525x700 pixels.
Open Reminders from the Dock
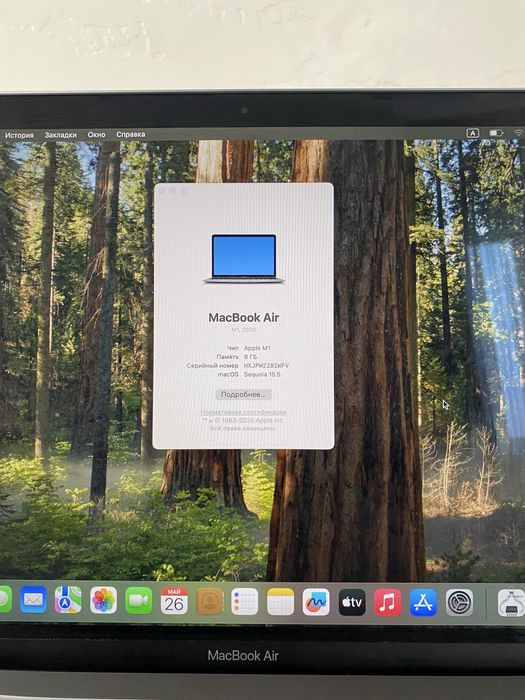point(245,601)
